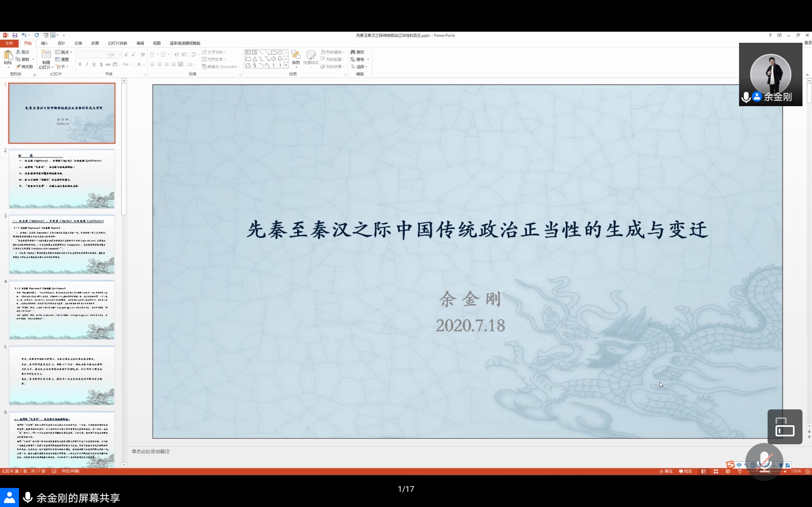Open the 幻灯片放映 slideshow tab

click(117, 43)
